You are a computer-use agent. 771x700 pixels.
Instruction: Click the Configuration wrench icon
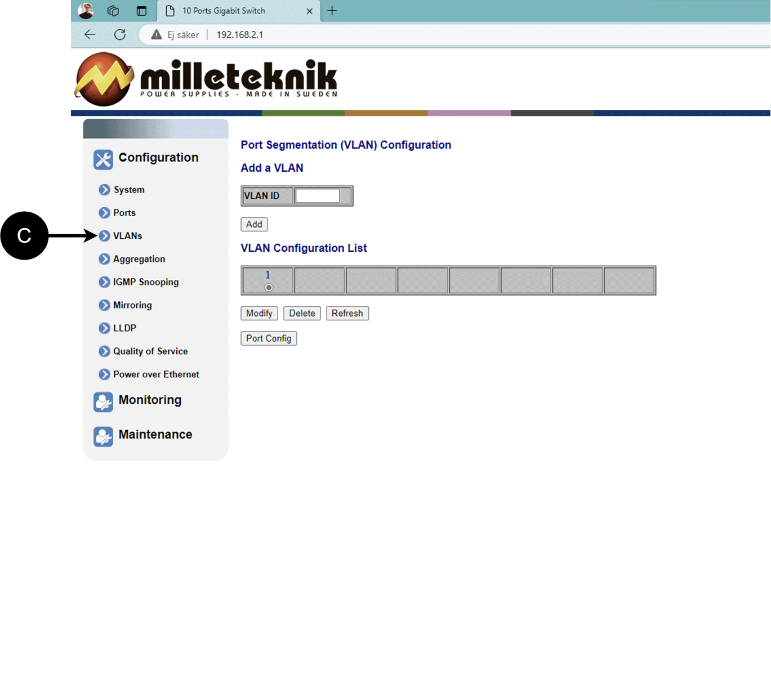103,159
